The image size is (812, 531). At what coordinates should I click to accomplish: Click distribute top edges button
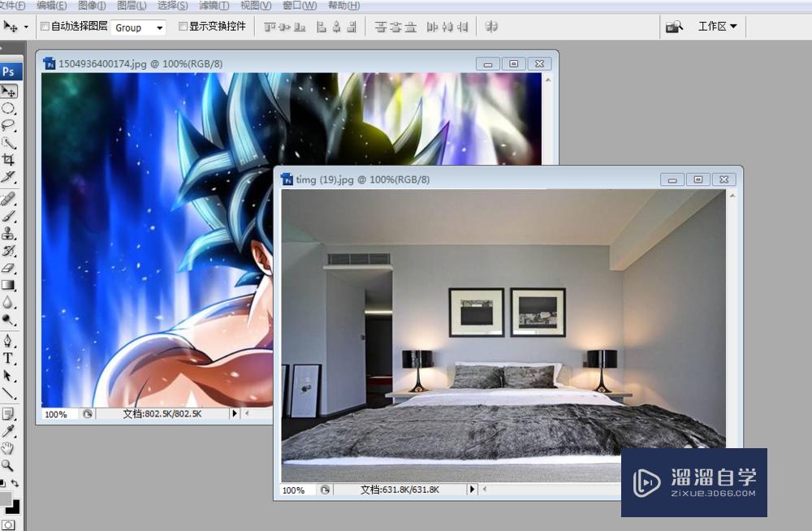click(381, 27)
